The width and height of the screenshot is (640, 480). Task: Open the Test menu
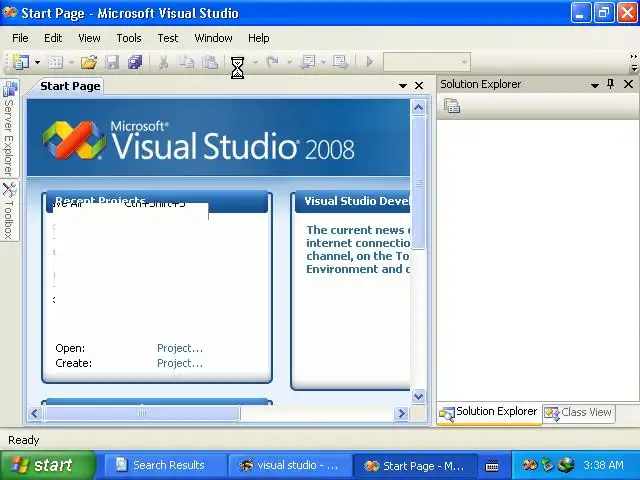(168, 38)
